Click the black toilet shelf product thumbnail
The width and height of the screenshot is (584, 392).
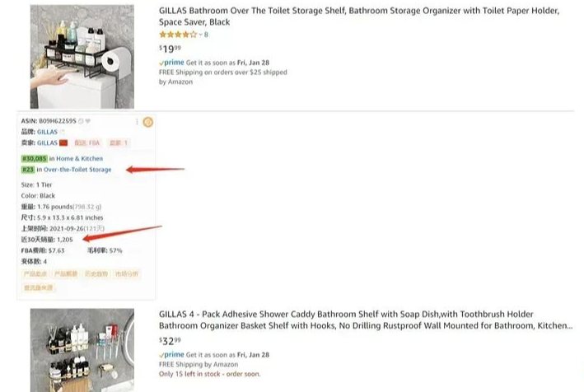tap(82, 57)
